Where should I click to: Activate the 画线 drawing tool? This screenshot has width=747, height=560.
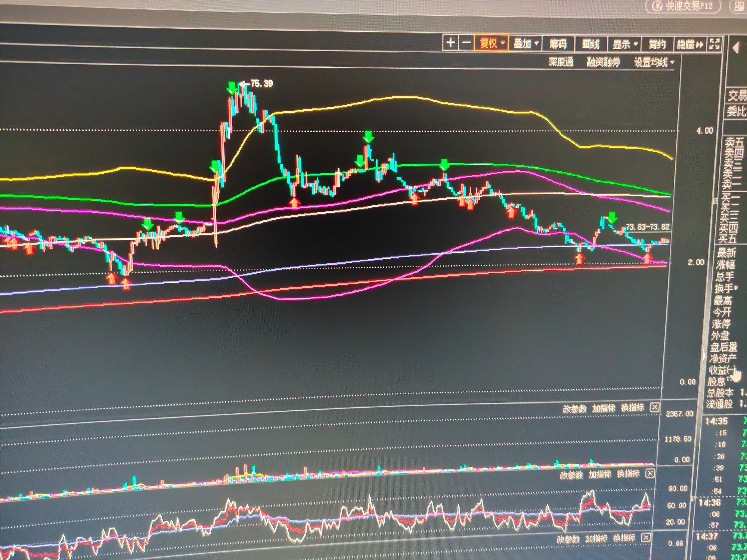[591, 45]
